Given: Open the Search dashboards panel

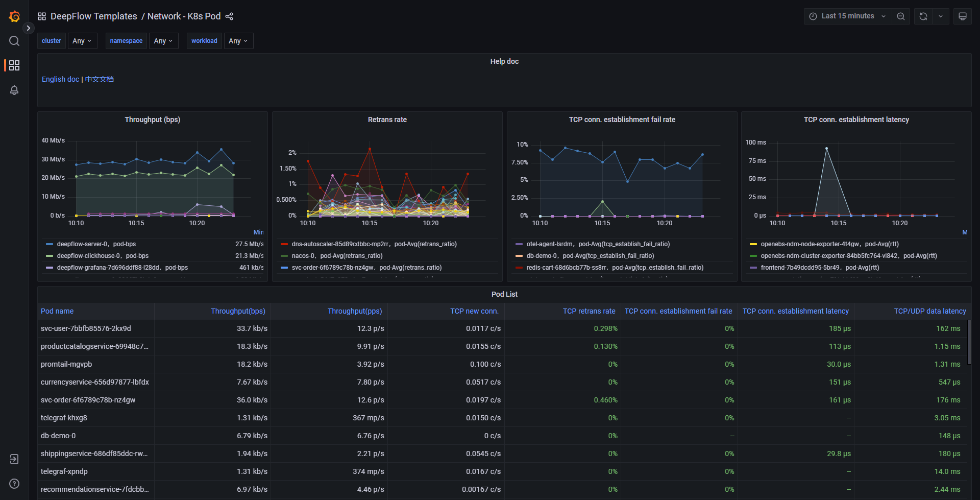Looking at the screenshot, I should (14, 41).
